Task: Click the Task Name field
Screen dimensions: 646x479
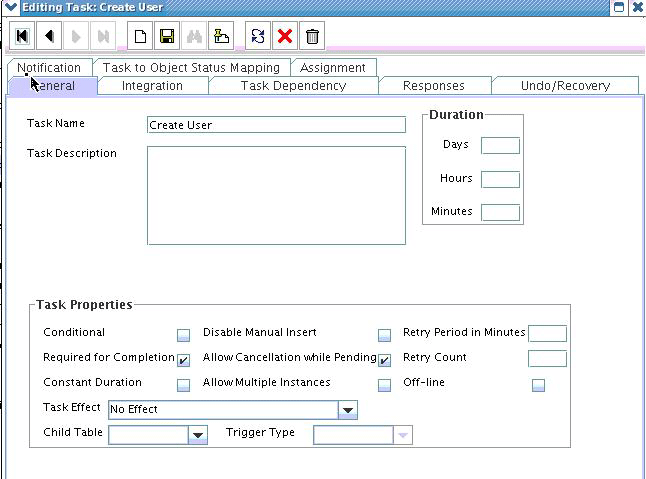Action: pyautogui.click(x=276, y=125)
